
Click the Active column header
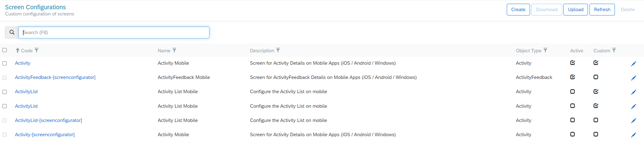pyautogui.click(x=576, y=50)
